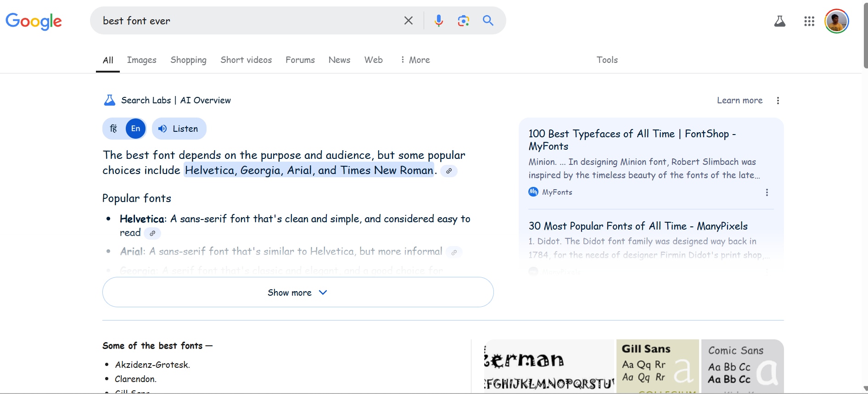Click the magnifying glass search icon
Image resolution: width=868 pixels, height=394 pixels.
[488, 21]
